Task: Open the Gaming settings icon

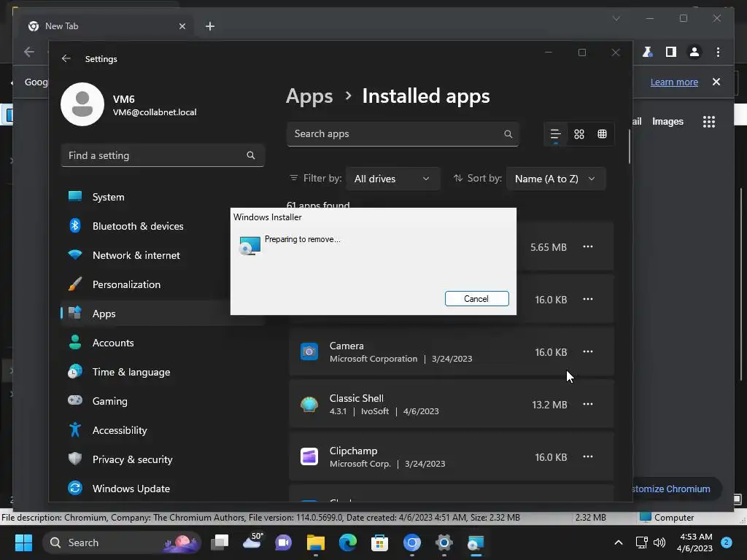Action: click(x=75, y=400)
